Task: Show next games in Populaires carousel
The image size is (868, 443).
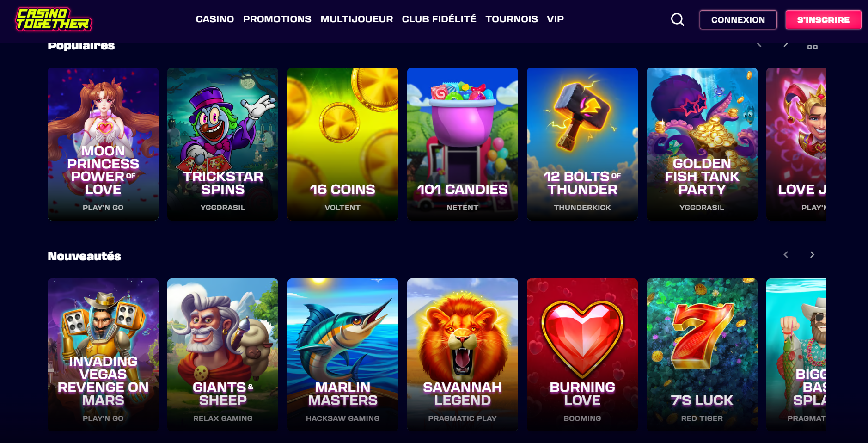Action: 786,44
